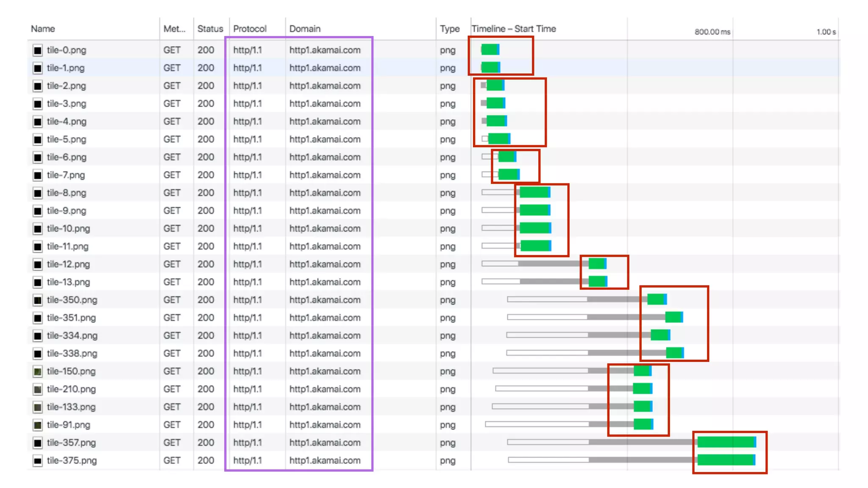Click the tile-133.png thumbnail icon
The image size is (868, 488).
[x=38, y=408]
